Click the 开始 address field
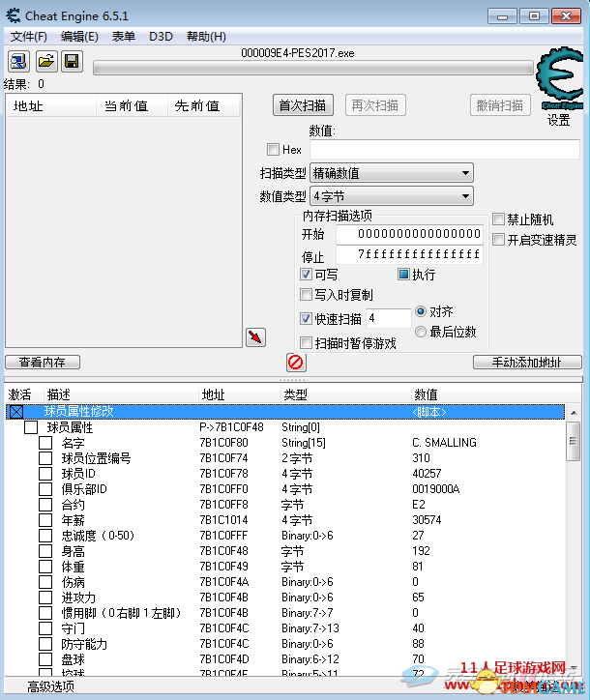The image size is (590, 700). coord(409,234)
